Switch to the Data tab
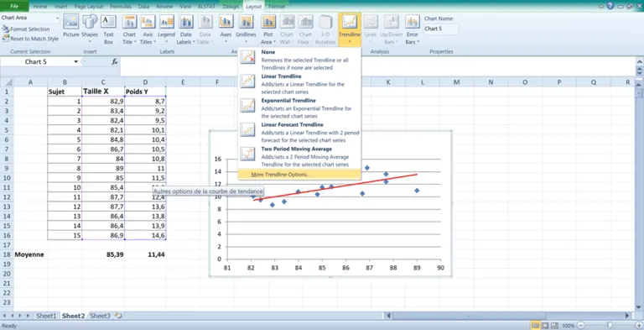The image size is (644, 330). point(143,7)
